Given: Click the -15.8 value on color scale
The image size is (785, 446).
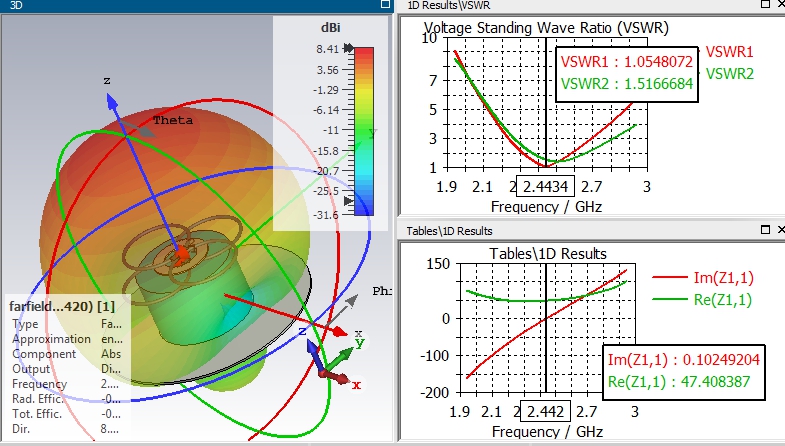Looking at the screenshot, I should click(326, 151).
